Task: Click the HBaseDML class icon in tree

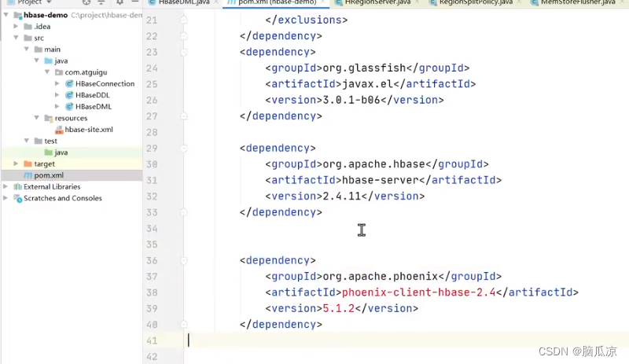Action: 69,106
